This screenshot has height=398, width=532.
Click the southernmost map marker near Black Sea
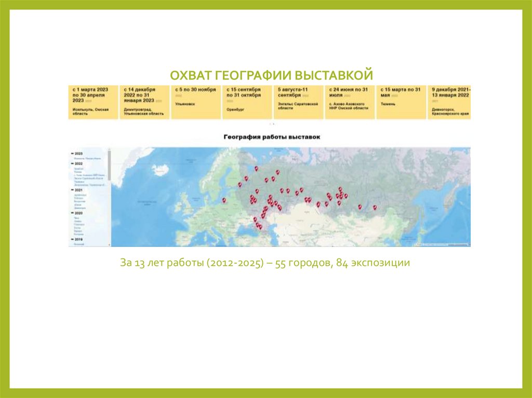click(x=260, y=227)
